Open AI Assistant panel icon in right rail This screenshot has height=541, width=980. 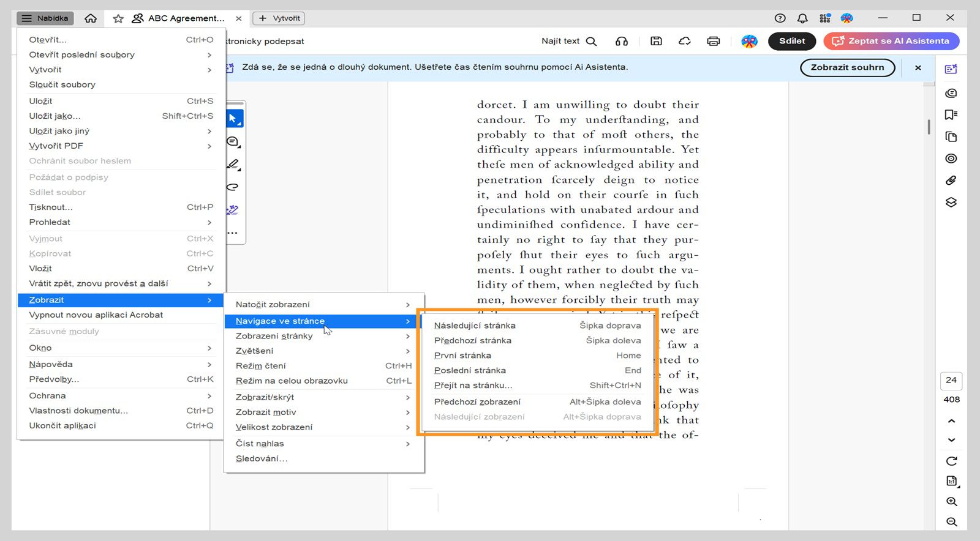(951, 69)
